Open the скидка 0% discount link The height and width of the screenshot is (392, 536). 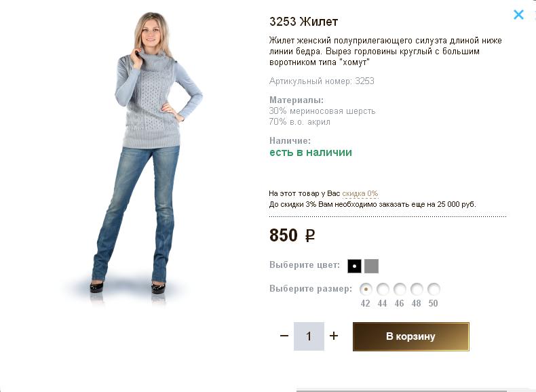(360, 193)
